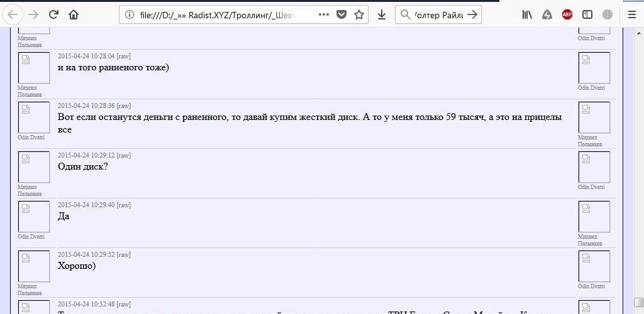Reload the current page
Image resolution: width=644 pixels, height=314 pixels.
[x=54, y=14]
